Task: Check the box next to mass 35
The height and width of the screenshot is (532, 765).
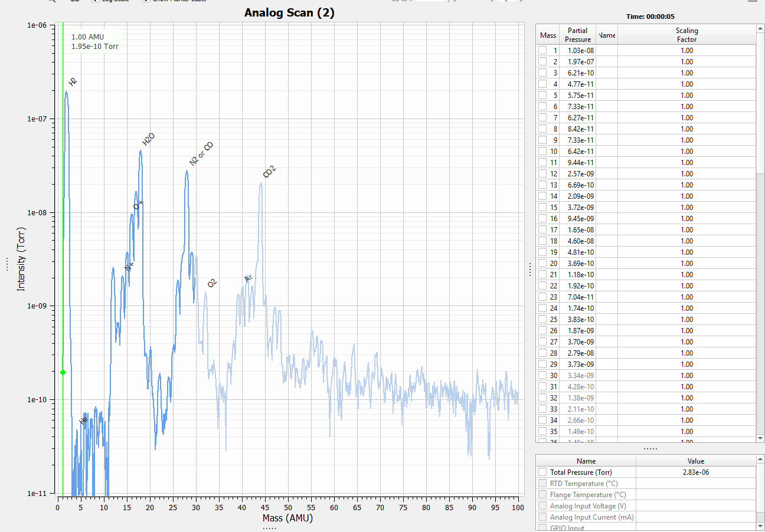Action: click(x=542, y=432)
